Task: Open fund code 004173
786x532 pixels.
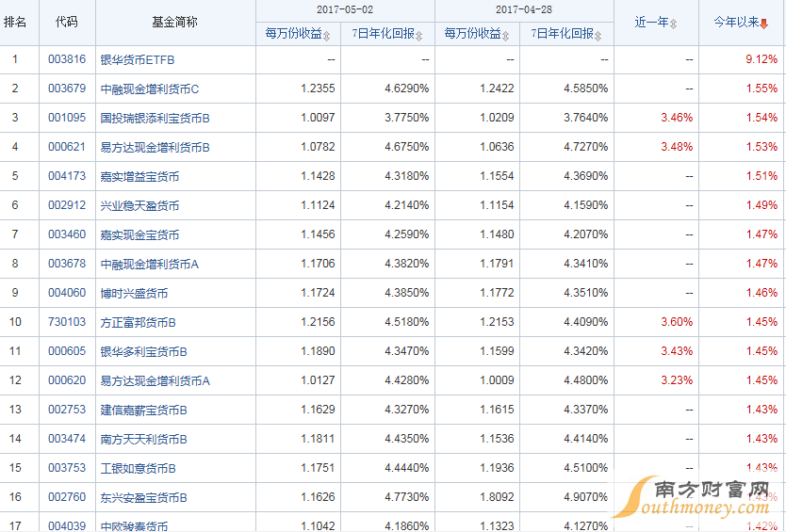Action: click(x=67, y=176)
